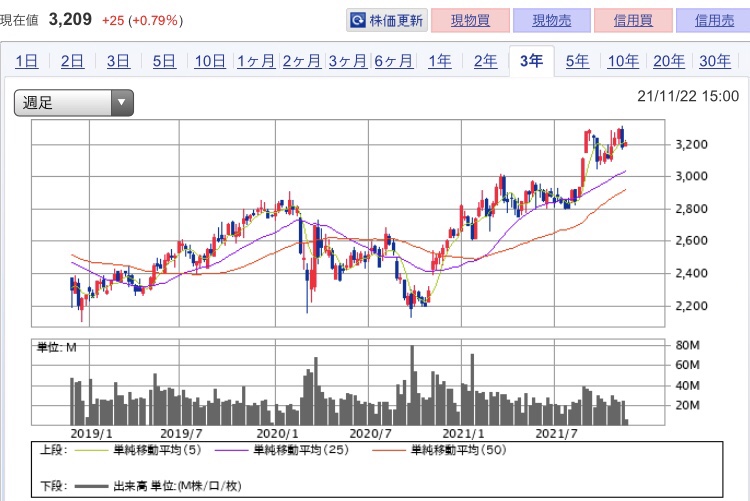Image resolution: width=750 pixels, height=501 pixels.
Task: Click the 現在値 label
Action: click(19, 20)
